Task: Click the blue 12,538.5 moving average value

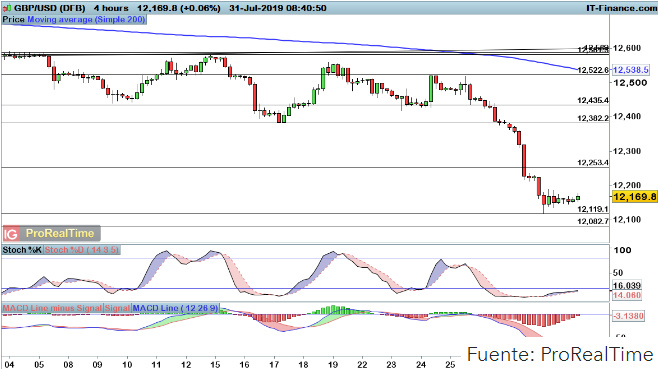Action: 631,70
